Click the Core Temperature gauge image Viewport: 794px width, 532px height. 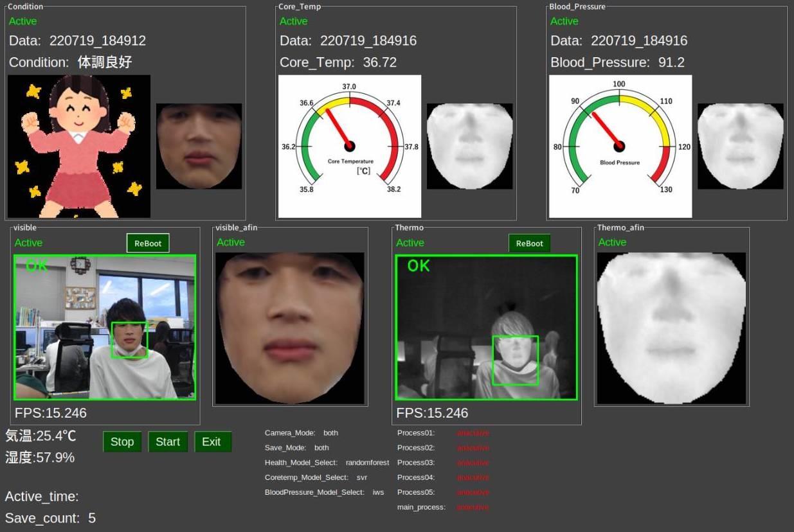pyautogui.click(x=349, y=146)
